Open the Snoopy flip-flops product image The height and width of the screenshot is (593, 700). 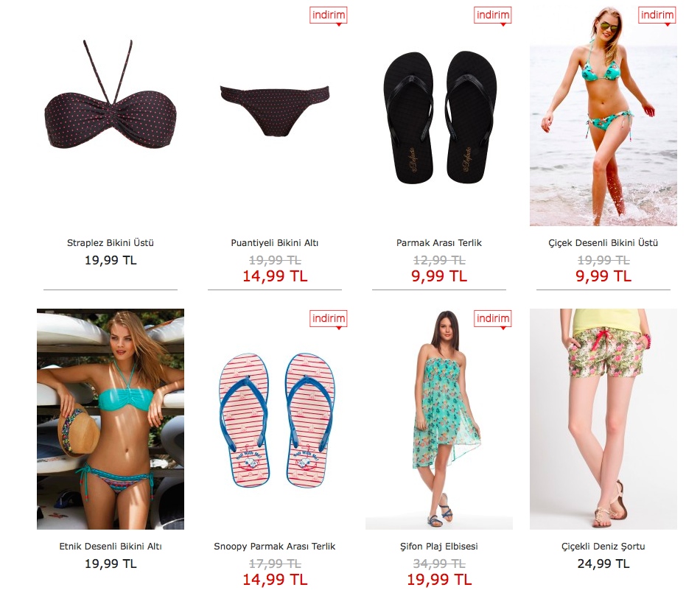point(276,420)
